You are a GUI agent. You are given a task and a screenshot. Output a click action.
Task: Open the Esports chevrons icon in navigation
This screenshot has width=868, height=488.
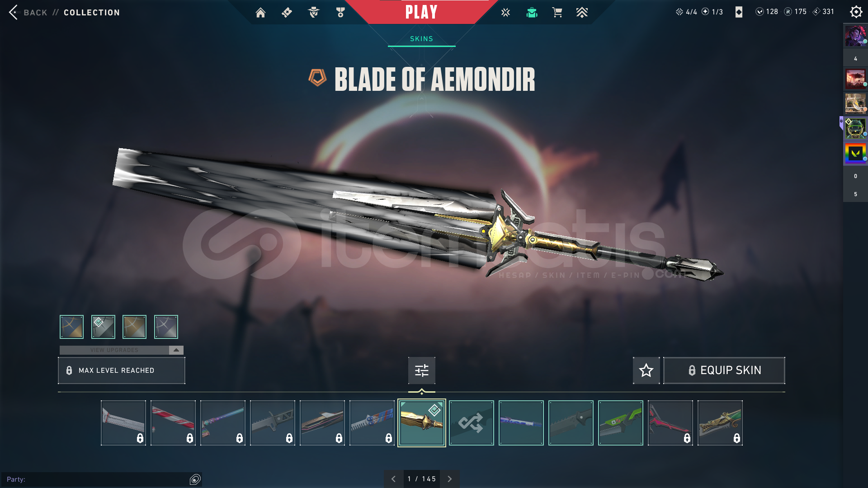click(582, 13)
